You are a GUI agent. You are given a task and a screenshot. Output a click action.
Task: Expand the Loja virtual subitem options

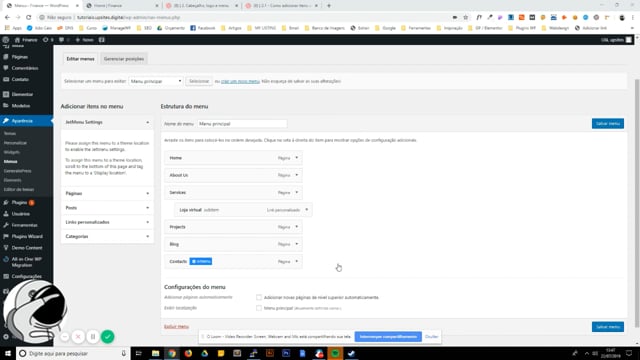(307, 210)
